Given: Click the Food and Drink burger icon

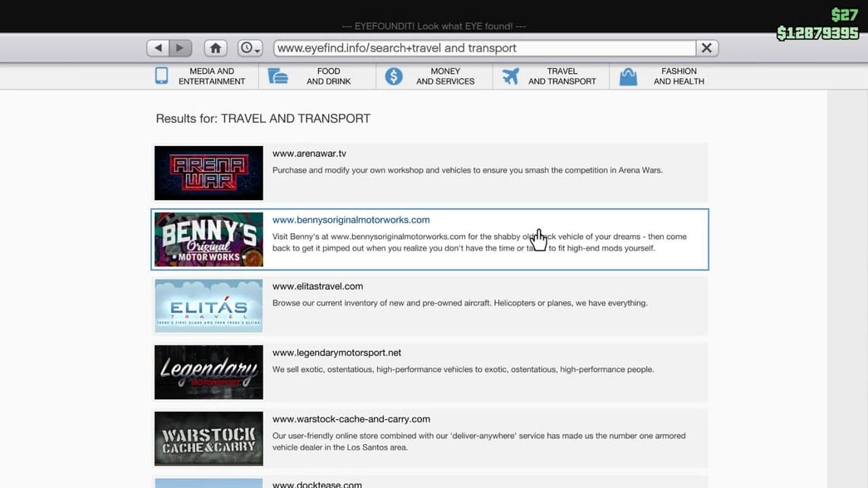Looking at the screenshot, I should click(x=278, y=76).
